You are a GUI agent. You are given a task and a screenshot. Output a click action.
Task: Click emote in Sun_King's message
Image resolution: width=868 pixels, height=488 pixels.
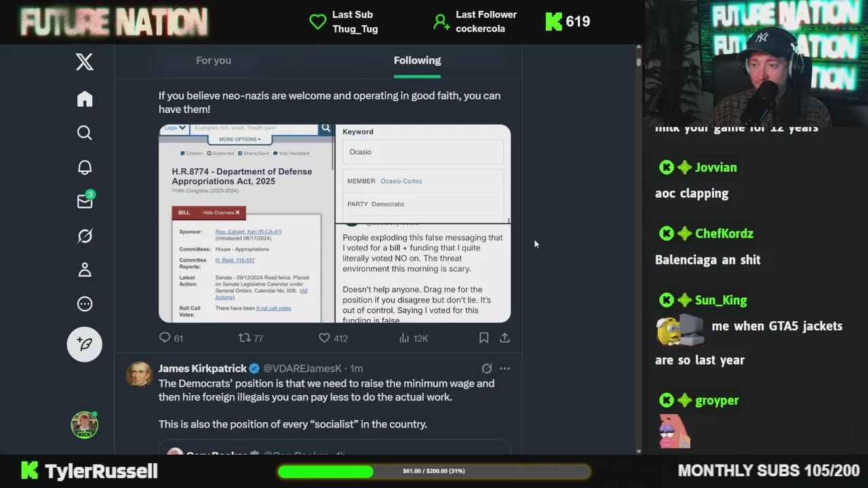pyautogui.click(x=680, y=330)
